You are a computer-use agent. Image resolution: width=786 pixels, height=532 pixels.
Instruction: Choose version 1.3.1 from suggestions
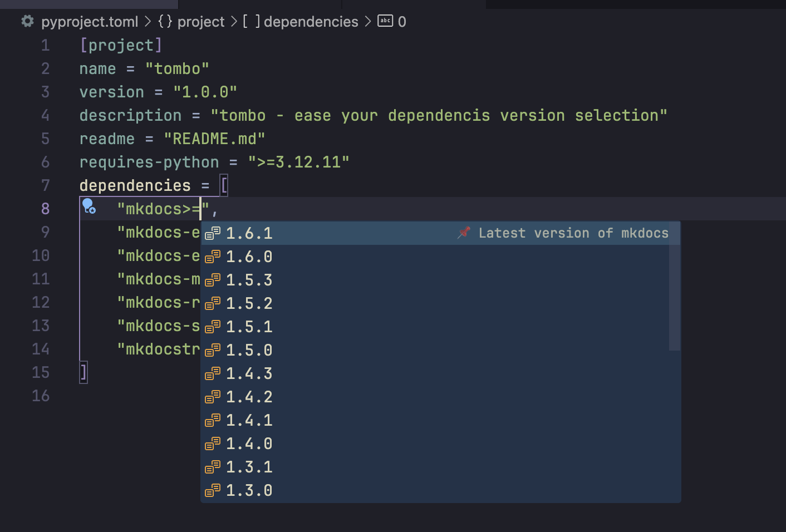click(x=440, y=467)
